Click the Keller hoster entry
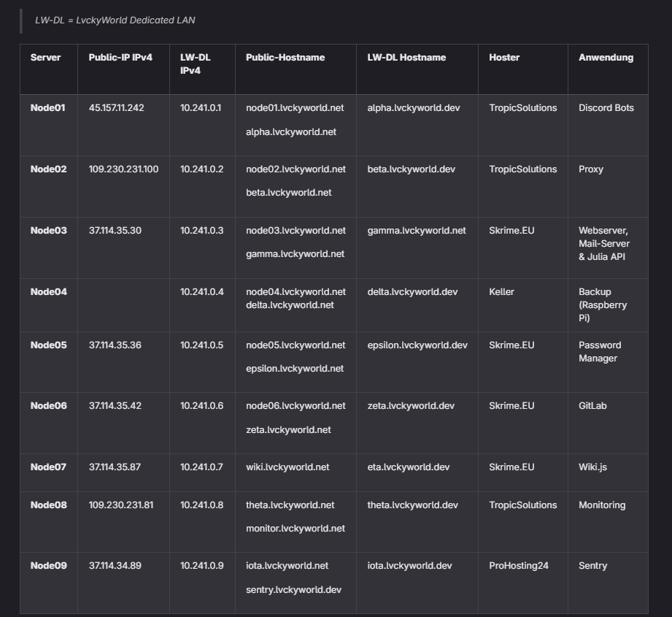 [501, 292]
